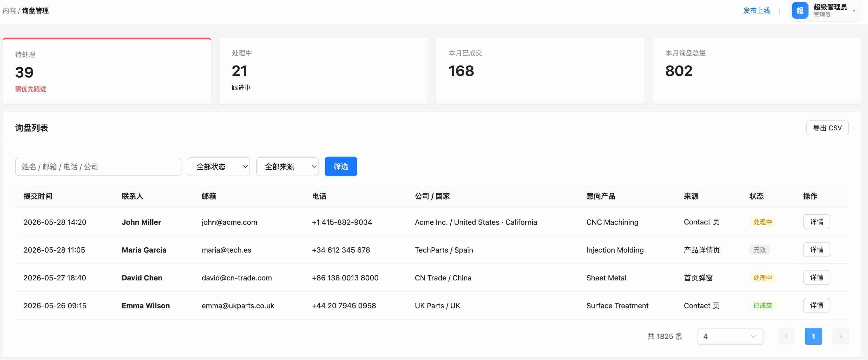Click the John Miller contact name

click(142, 222)
